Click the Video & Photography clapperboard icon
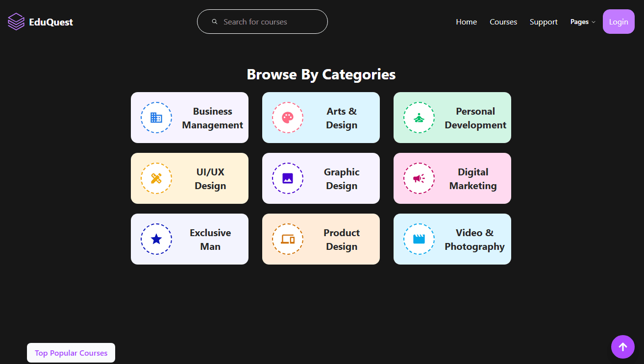The image size is (644, 364). pyautogui.click(x=419, y=239)
